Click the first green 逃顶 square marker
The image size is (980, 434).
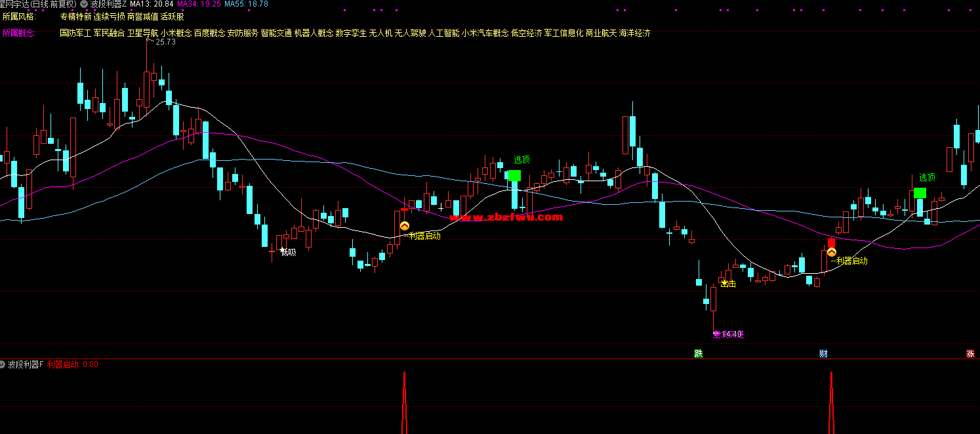click(514, 175)
